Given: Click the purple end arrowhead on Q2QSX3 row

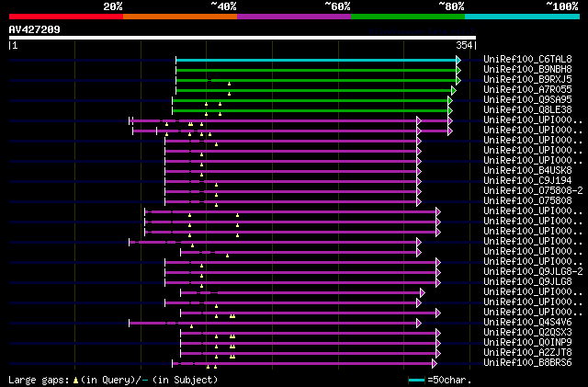Looking at the screenshot, I should (x=438, y=334).
